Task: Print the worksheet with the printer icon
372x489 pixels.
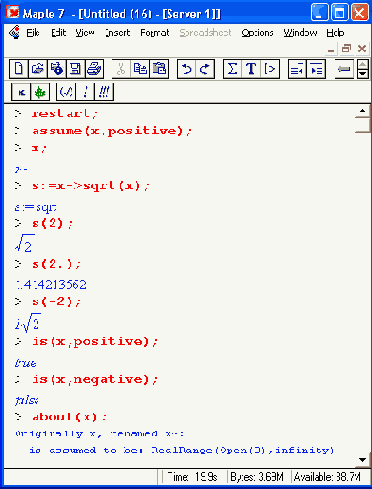Action: [94, 69]
